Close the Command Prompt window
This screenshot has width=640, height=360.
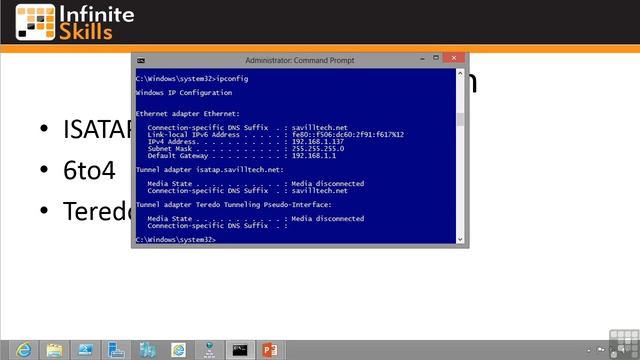point(454,58)
